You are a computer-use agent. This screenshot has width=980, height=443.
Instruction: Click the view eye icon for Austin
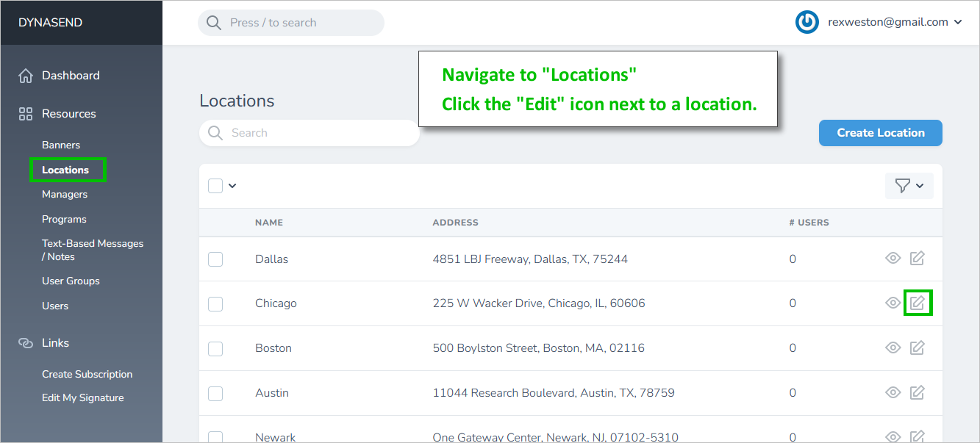tap(893, 392)
